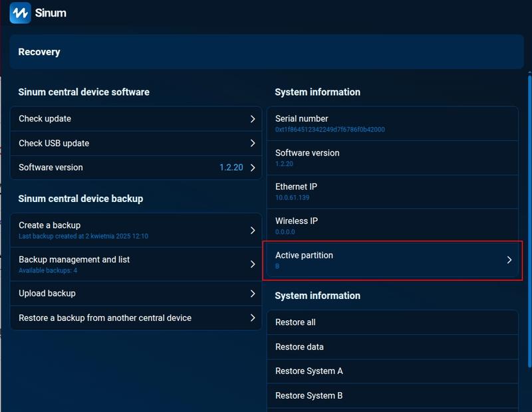Select Restore data

392,347
